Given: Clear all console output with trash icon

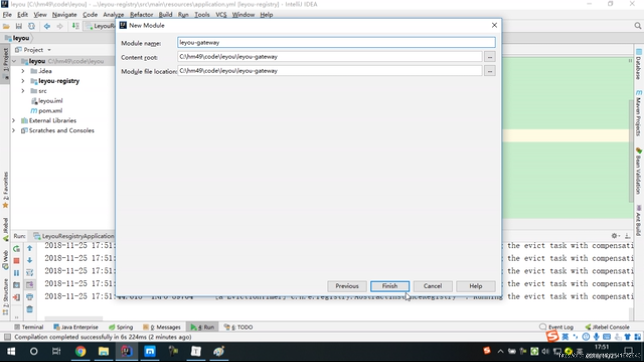Looking at the screenshot, I should 30,309.
